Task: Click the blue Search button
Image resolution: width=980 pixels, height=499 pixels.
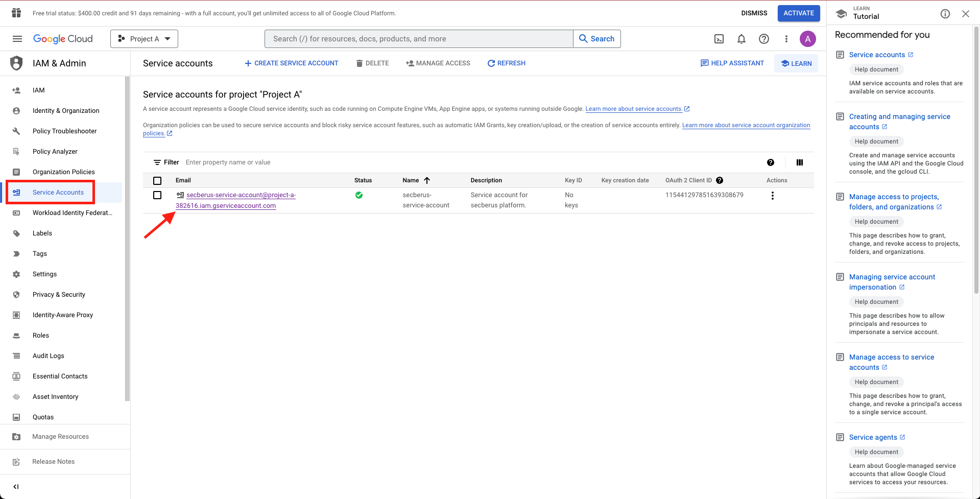Action: [x=597, y=39]
